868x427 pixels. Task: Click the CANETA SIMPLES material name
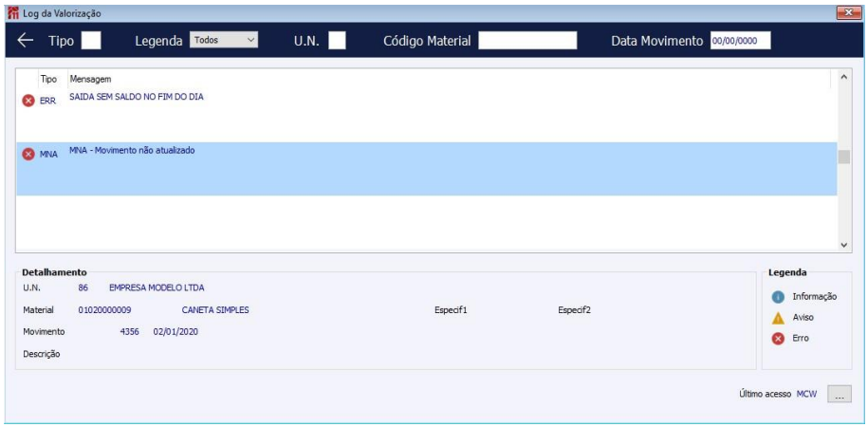tap(215, 310)
